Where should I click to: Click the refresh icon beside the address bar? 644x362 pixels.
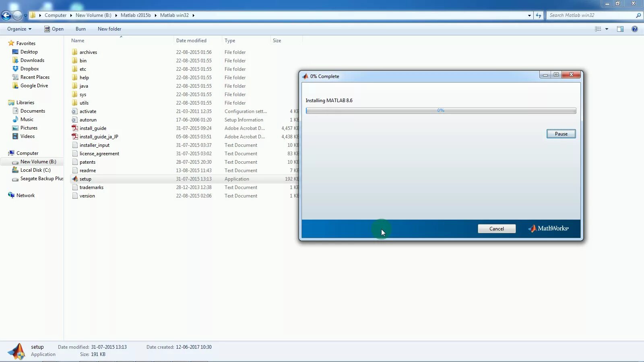point(539,15)
